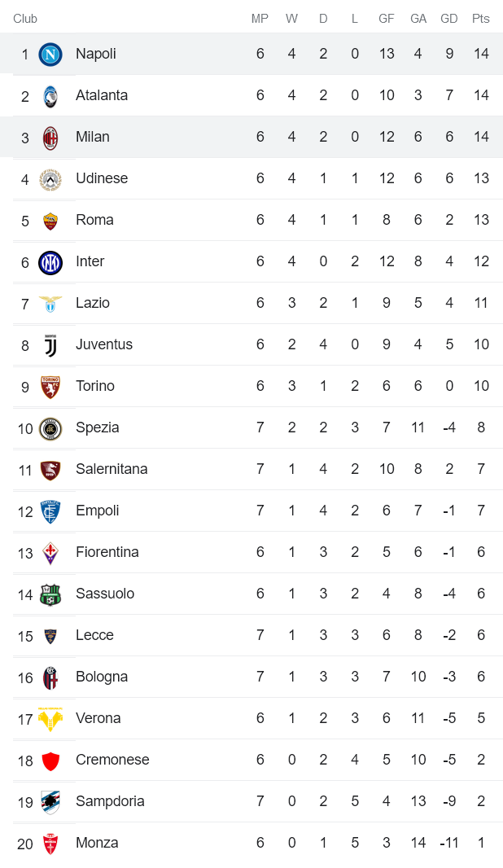Click the Pts column header

tap(481, 19)
